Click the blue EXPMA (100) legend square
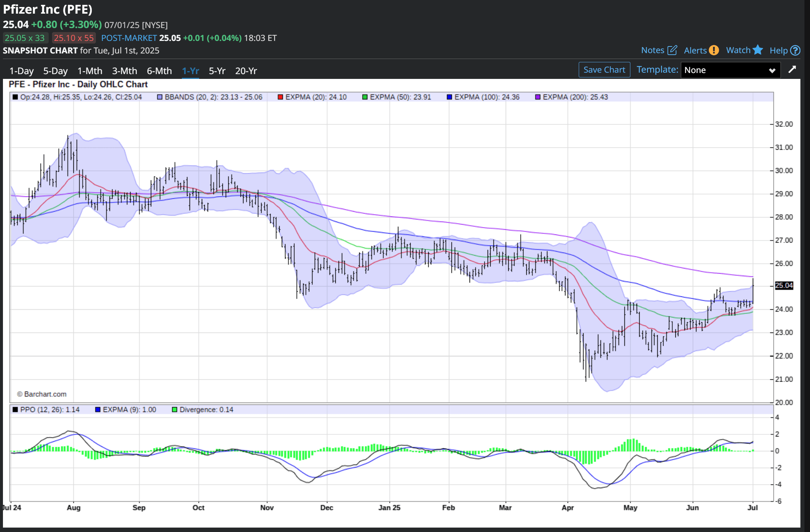810x532 pixels. 449,97
